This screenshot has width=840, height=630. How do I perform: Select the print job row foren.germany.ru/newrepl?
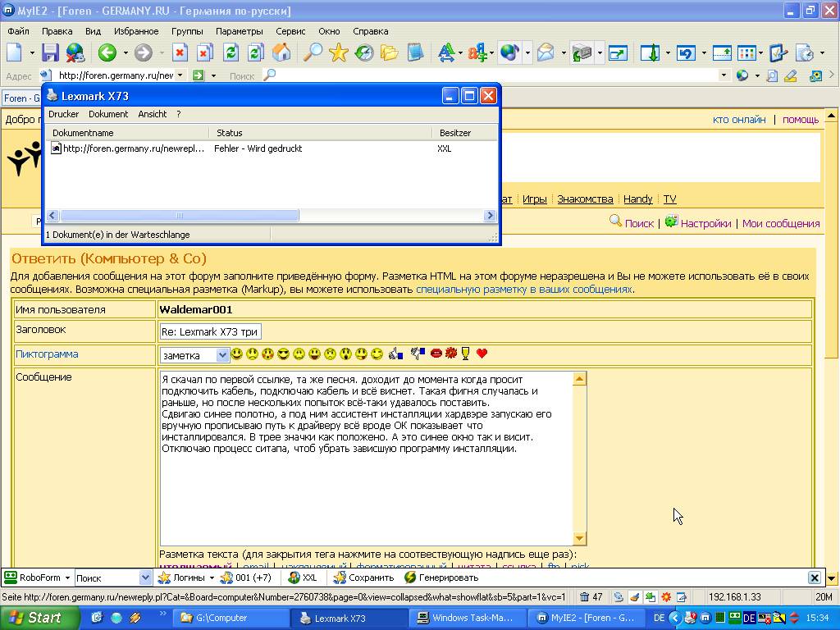(x=271, y=148)
